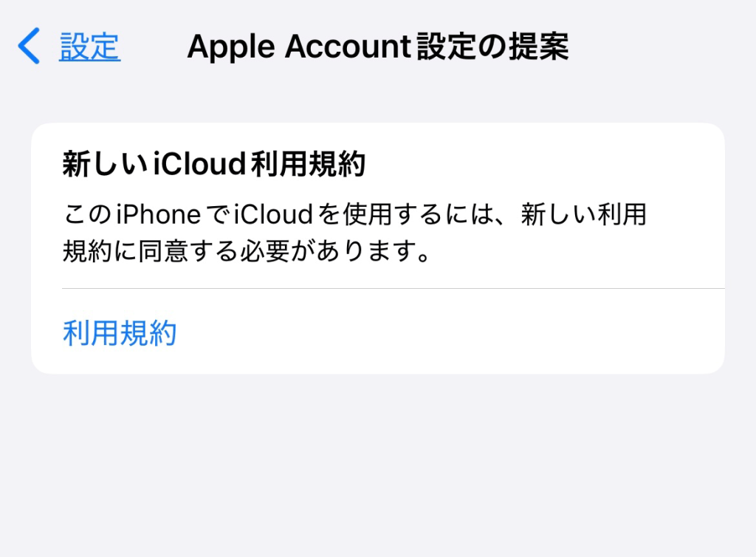This screenshot has height=557, width=756.
Task: Tap the word iPhone in the description
Action: point(159,214)
